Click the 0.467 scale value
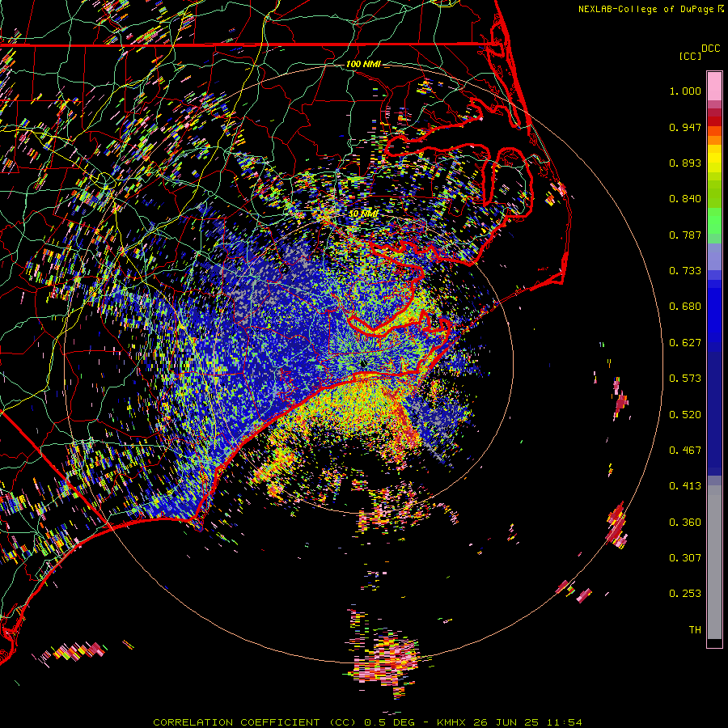Image resolution: width=728 pixels, height=728 pixels. pyautogui.click(x=685, y=451)
